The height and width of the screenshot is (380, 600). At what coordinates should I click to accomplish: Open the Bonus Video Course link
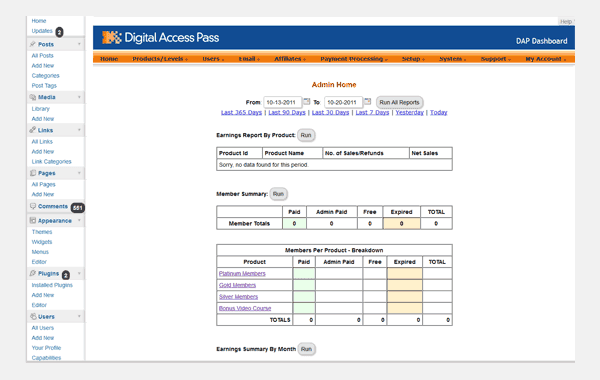coord(245,308)
